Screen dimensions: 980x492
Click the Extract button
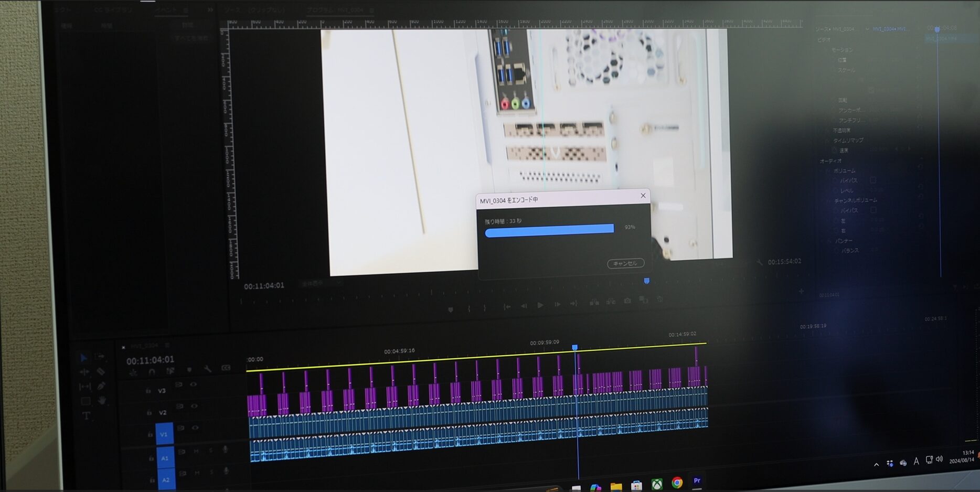coord(611,301)
